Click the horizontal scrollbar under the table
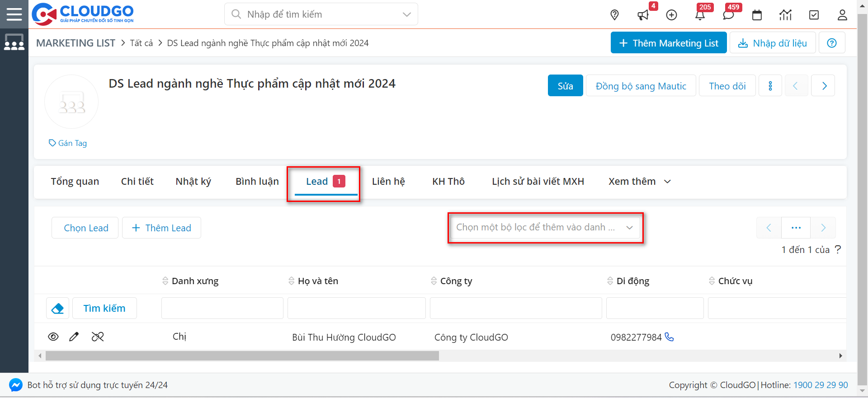The width and height of the screenshot is (868, 398). tap(242, 356)
